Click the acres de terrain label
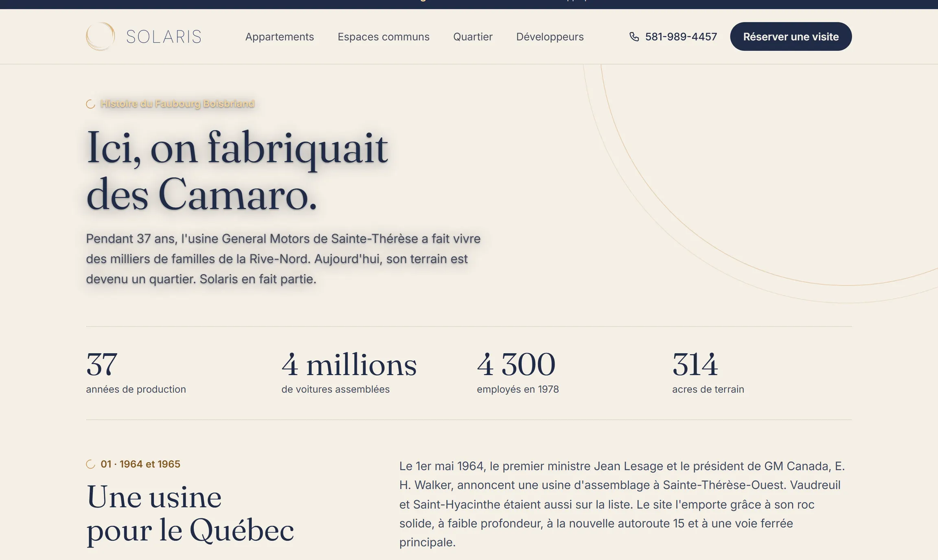 coord(708,389)
